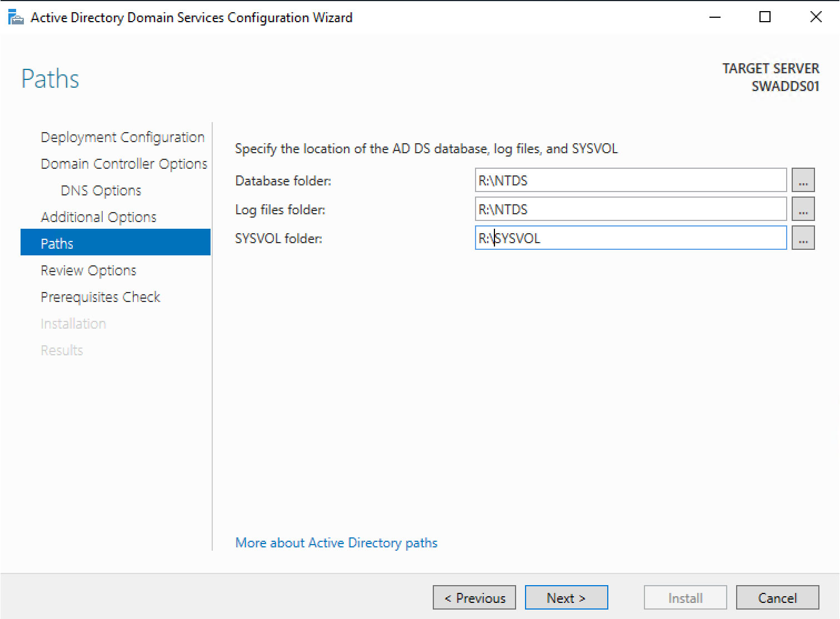Minimize the configuration wizard window
The height and width of the screenshot is (619, 840).
(x=715, y=17)
